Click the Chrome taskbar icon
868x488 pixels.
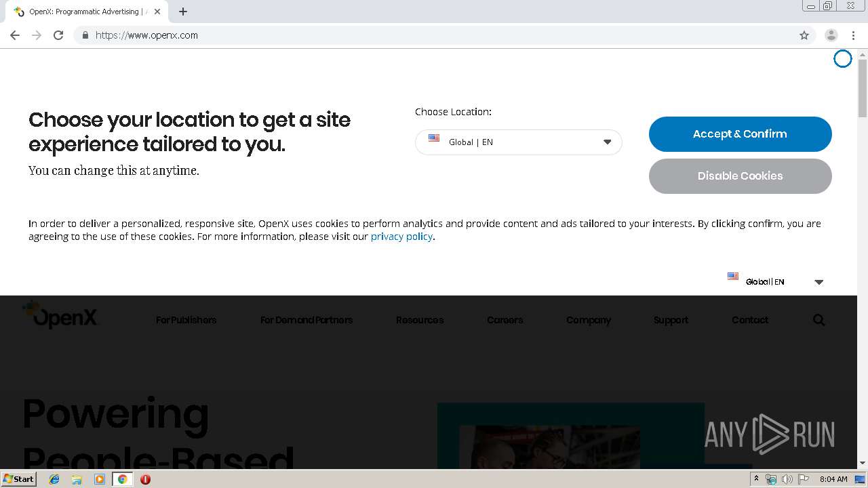tap(122, 479)
